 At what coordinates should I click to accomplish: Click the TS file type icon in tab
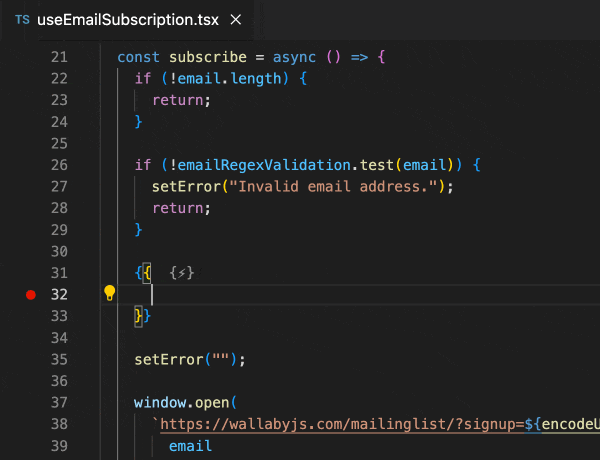point(22,20)
